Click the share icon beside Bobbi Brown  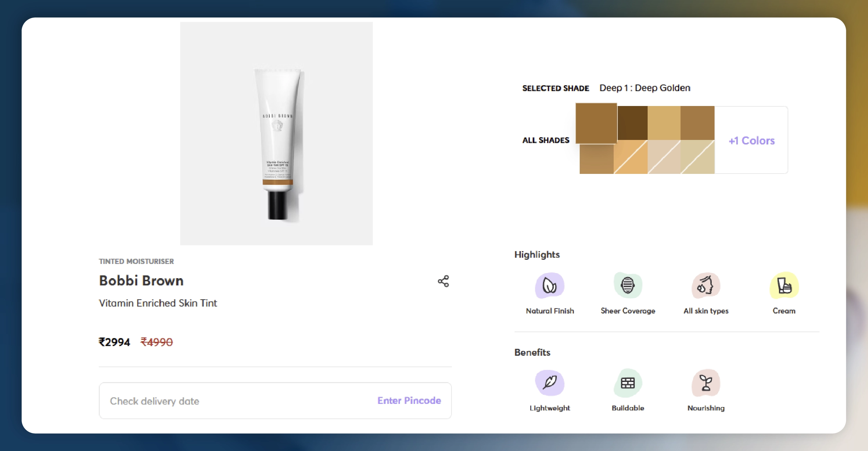(x=443, y=281)
